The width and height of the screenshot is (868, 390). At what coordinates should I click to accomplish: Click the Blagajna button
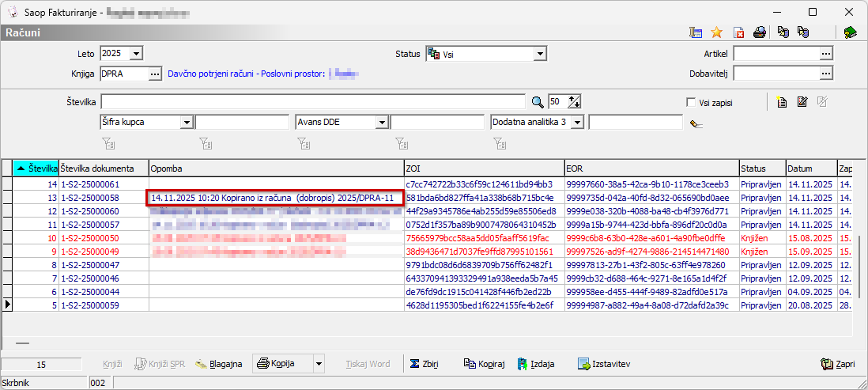pos(219,364)
